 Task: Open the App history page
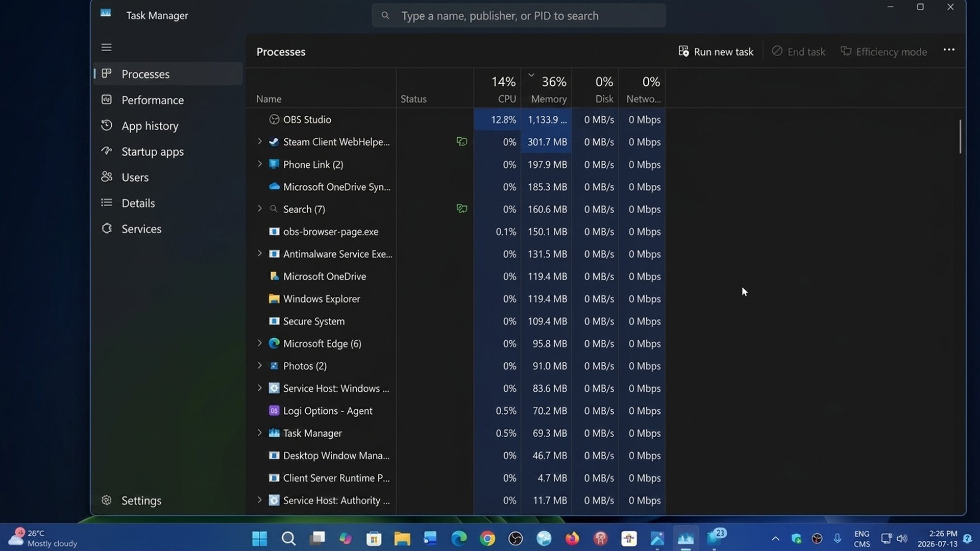tap(168, 126)
